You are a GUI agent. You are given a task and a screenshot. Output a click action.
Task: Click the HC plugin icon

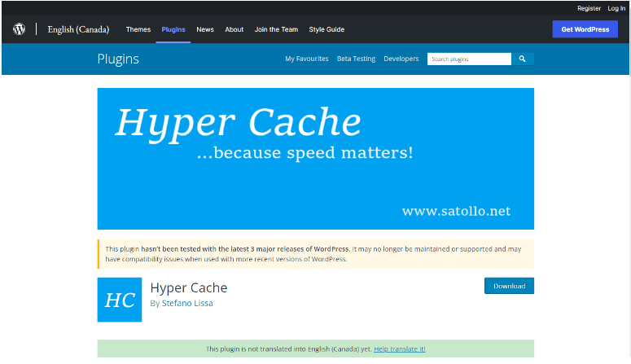[120, 300]
